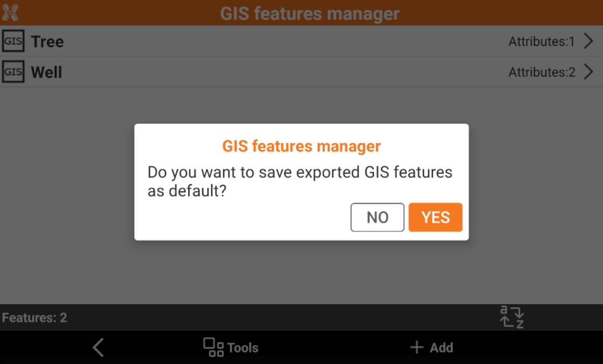Click the plus icon next to Add
The height and width of the screenshot is (364, 603).
pyautogui.click(x=416, y=347)
